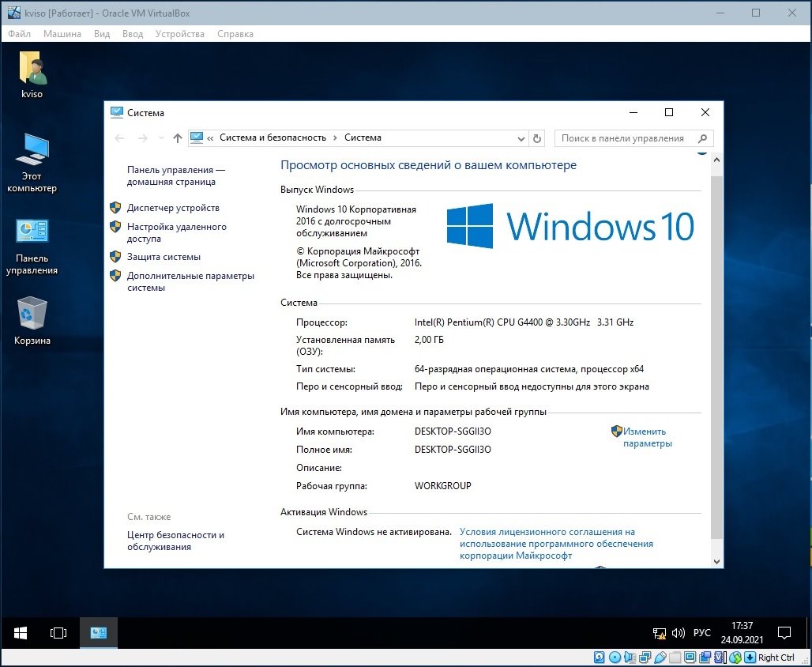The image size is (812, 667).
Task: Click the VirtualBox recording status icon
Action: 705,658
